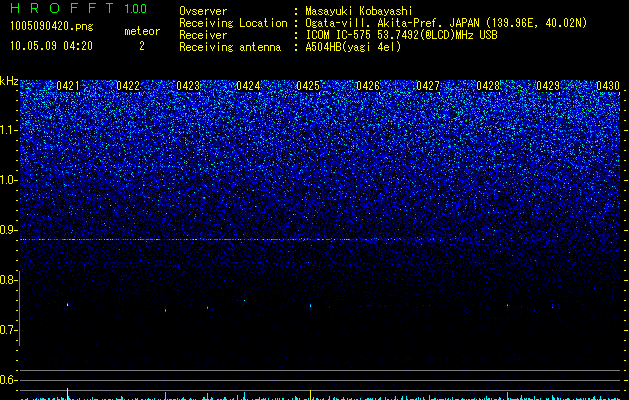The height and width of the screenshot is (400, 629).
Task: Click the timestamp 10.05.09 04:20
Action: (x=51, y=46)
